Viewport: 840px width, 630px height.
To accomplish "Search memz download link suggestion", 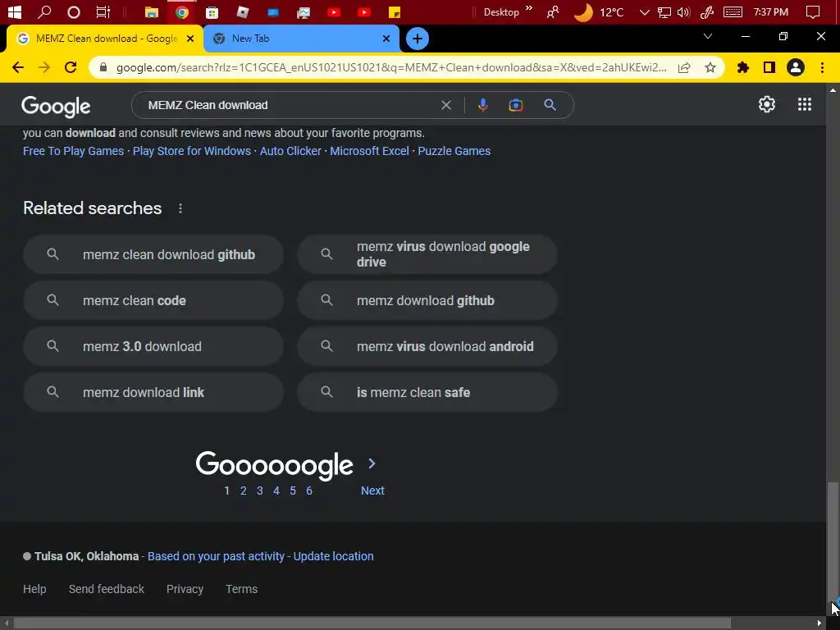I will (153, 392).
